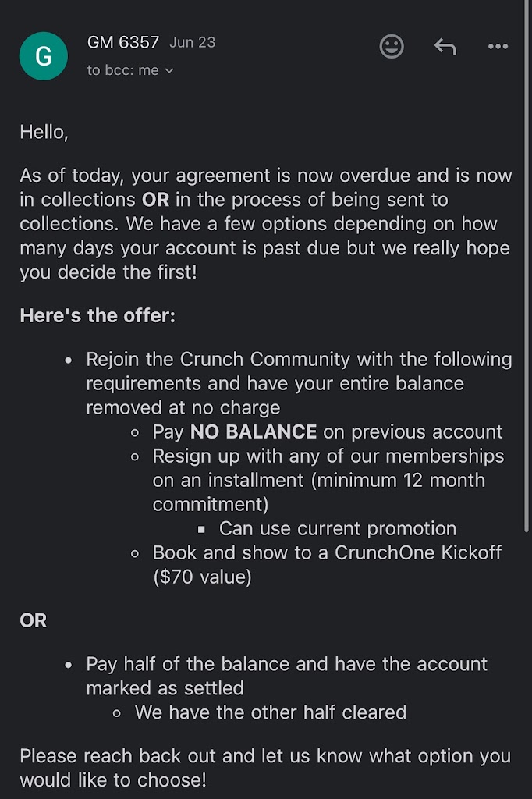Image resolution: width=532 pixels, height=799 pixels.
Task: Click the "Pay half of the balance" bullet
Action: 286,664
